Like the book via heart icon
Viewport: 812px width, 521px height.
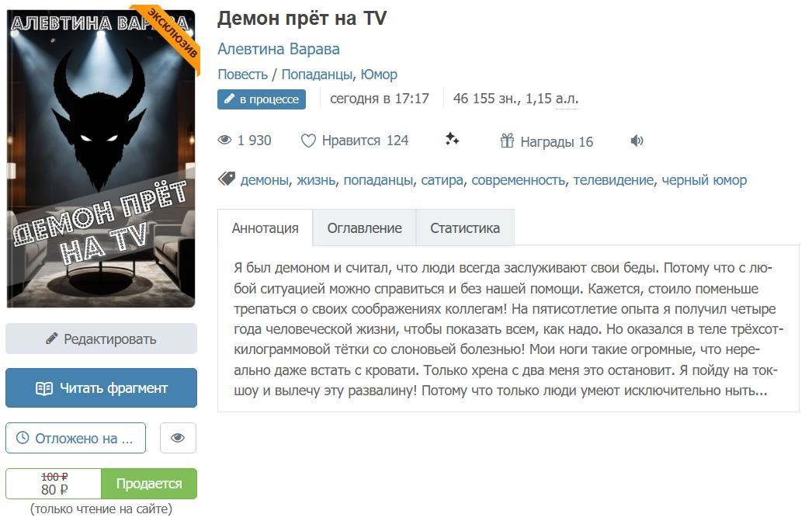(x=308, y=141)
